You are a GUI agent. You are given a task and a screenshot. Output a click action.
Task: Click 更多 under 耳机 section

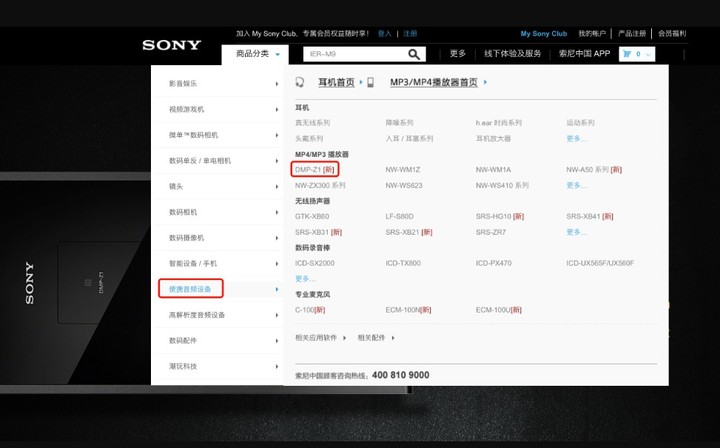576,138
